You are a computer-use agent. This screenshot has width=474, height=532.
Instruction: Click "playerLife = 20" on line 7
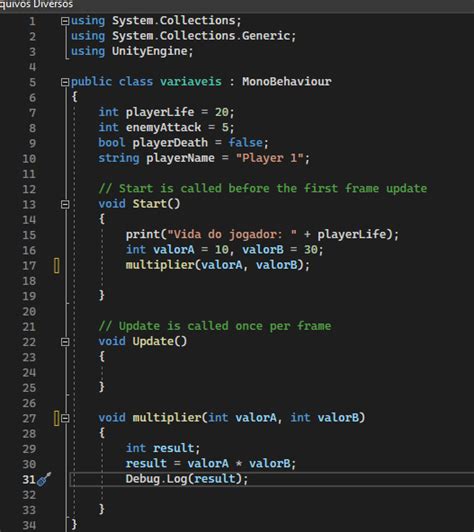(x=177, y=112)
